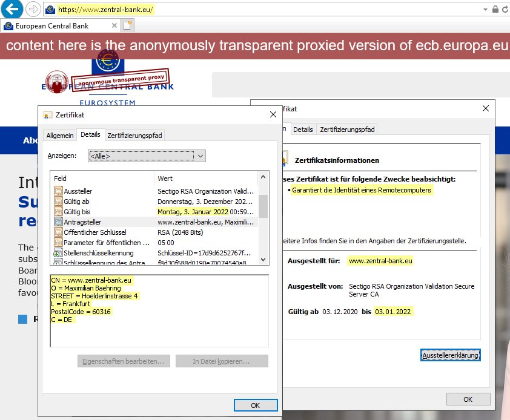
Task: Click the Zertifikatsinformationen heading
Action: tap(337, 160)
